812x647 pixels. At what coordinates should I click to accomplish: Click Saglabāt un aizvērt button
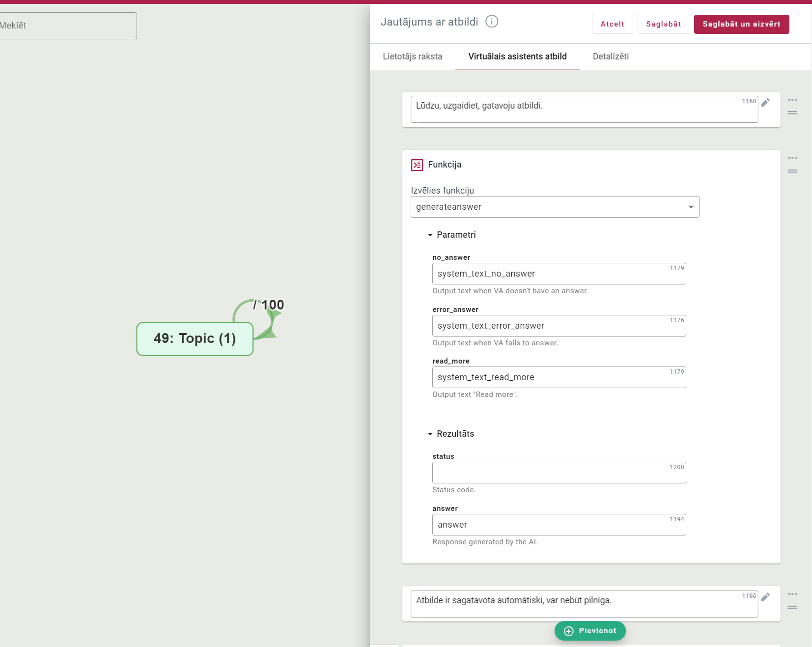[x=741, y=24]
